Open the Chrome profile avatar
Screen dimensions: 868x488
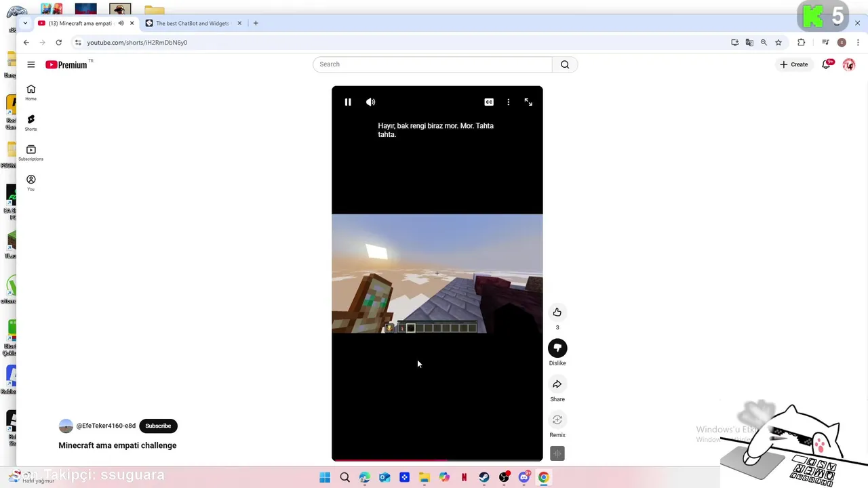pos(842,43)
